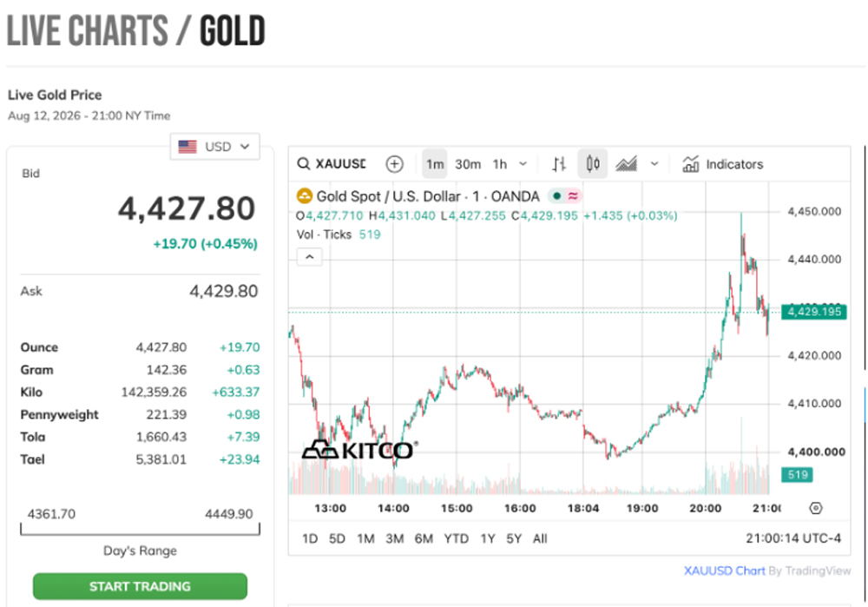Screen dimensions: 868x607
Task: Select the 5D date range
Action: click(337, 538)
